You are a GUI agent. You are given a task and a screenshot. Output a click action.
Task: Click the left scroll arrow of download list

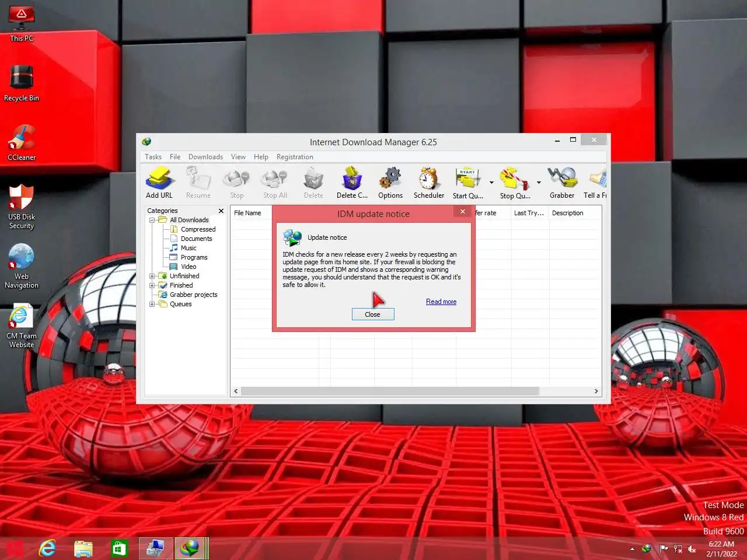pyautogui.click(x=236, y=391)
